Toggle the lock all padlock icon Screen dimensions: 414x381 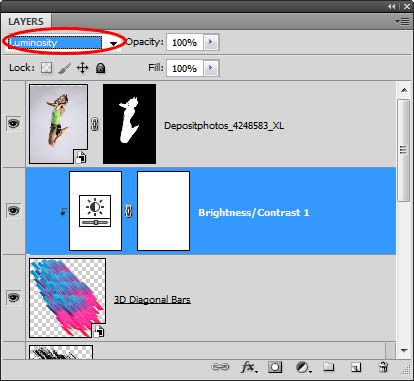click(100, 68)
